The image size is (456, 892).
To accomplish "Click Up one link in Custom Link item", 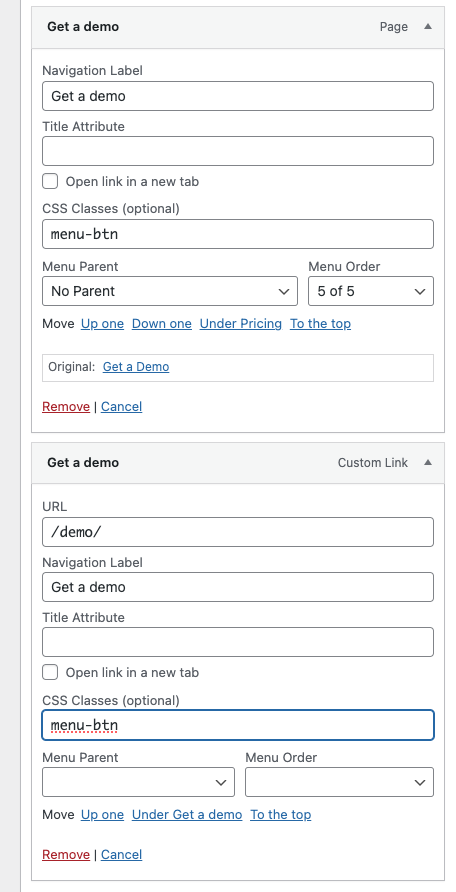I will point(102,815).
